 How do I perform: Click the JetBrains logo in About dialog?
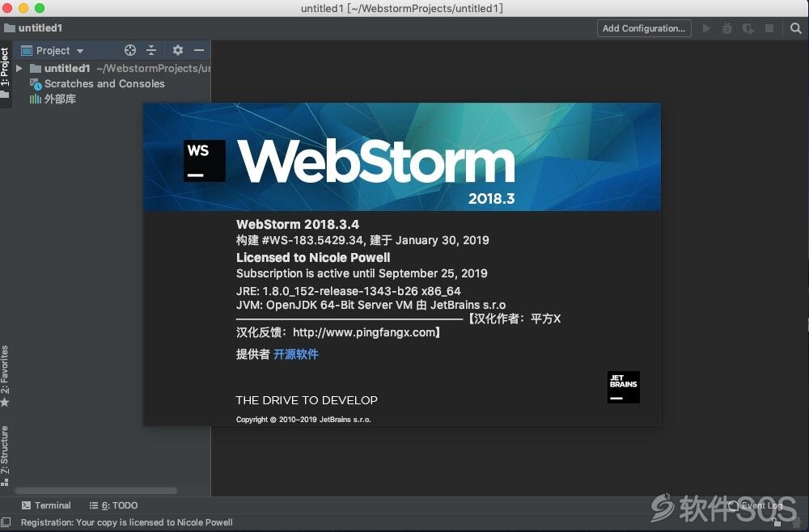click(x=623, y=387)
